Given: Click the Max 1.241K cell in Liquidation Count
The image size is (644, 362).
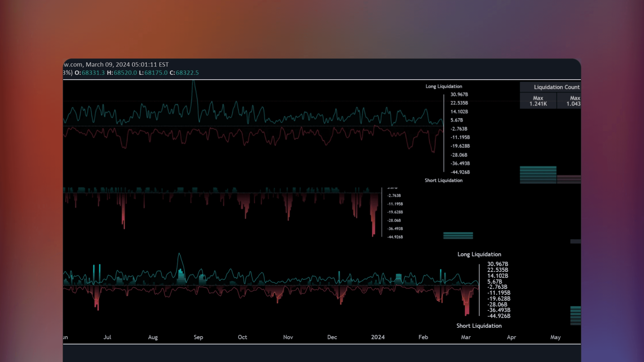Looking at the screenshot, I should [538, 101].
